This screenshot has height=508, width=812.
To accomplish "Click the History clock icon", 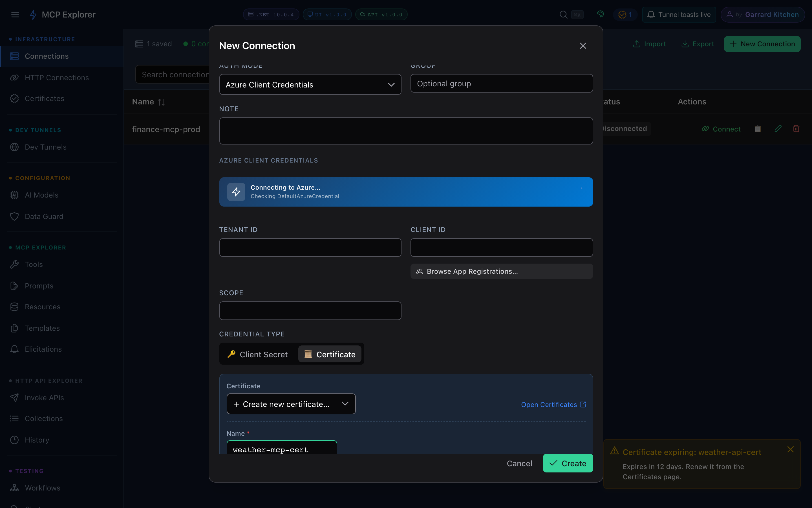I will 14,440.
